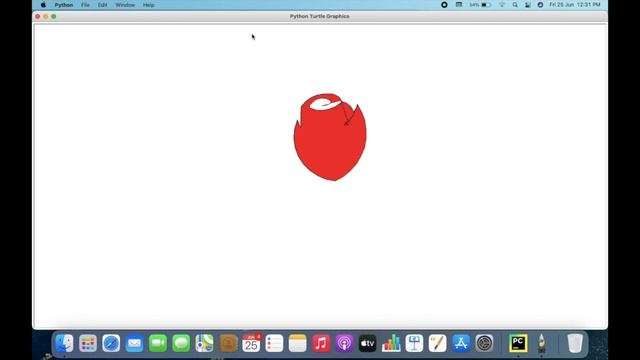
Task: Minimize the Turtle Graphics window
Action: point(46,16)
